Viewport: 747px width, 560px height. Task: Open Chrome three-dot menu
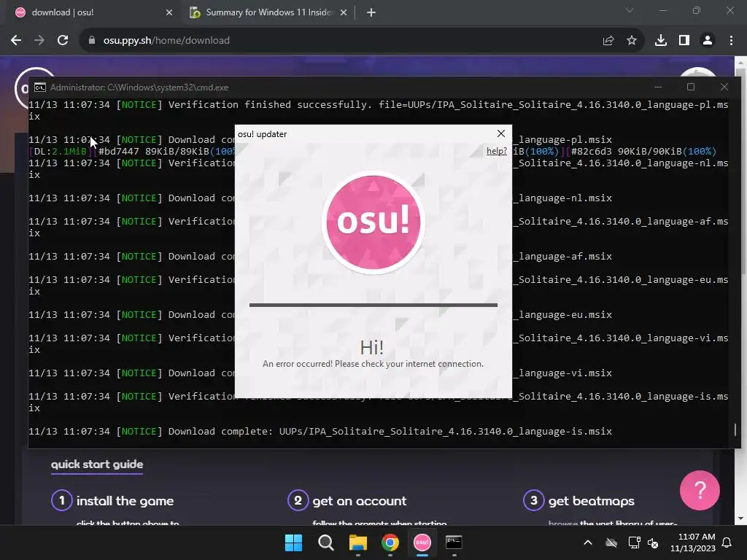tap(731, 41)
